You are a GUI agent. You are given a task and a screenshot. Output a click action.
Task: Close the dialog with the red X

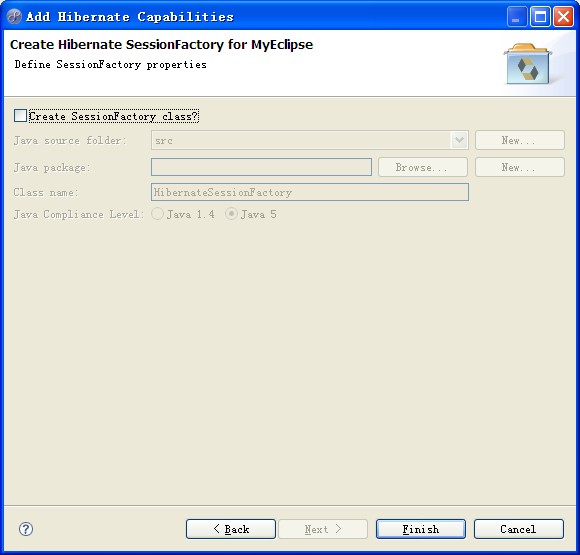coord(563,17)
